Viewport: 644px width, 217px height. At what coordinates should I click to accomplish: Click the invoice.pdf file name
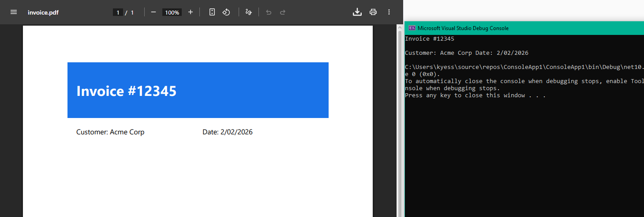(43, 12)
